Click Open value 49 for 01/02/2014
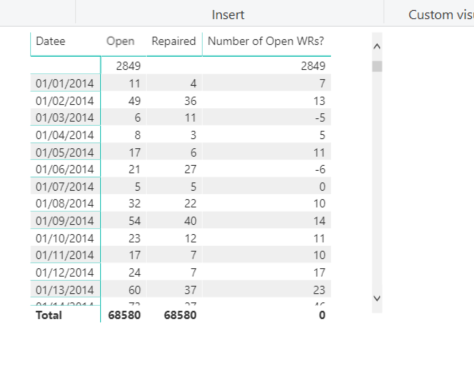Viewport: 474px width, 389px height. point(134,101)
